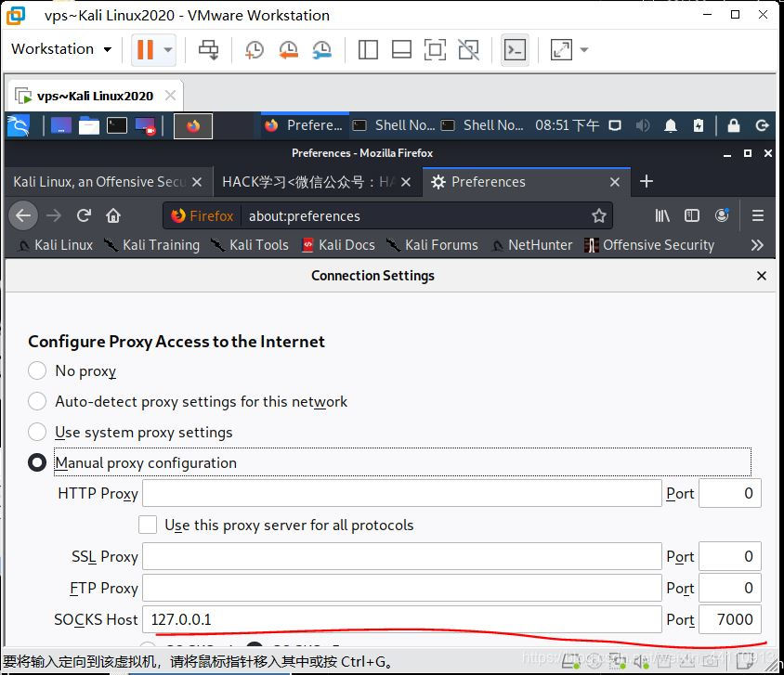Open Kali Docs bookmark
Viewport: 784px width, 675px height.
pos(338,245)
